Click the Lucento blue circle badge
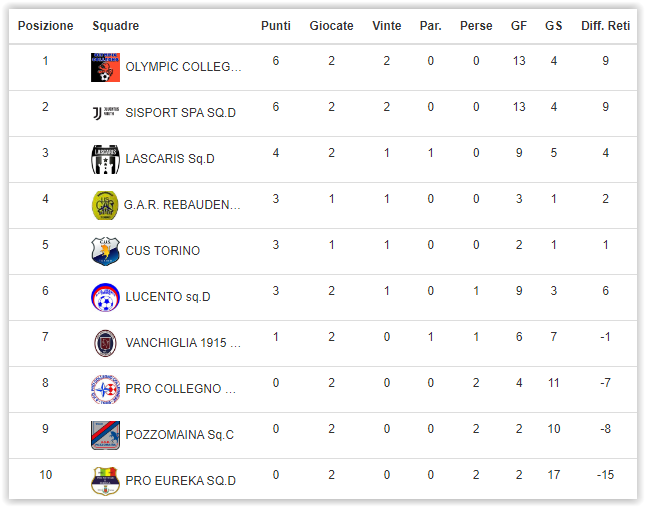 [x=105, y=297]
